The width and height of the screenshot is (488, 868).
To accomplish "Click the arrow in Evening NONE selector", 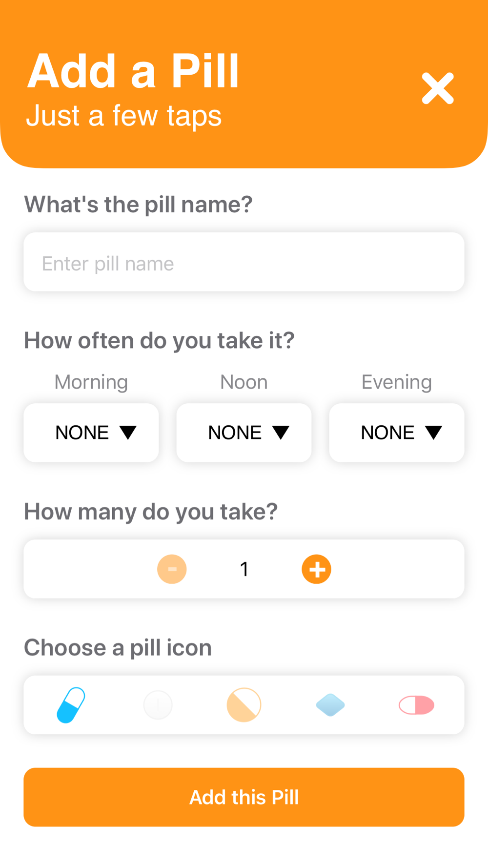I will point(433,433).
